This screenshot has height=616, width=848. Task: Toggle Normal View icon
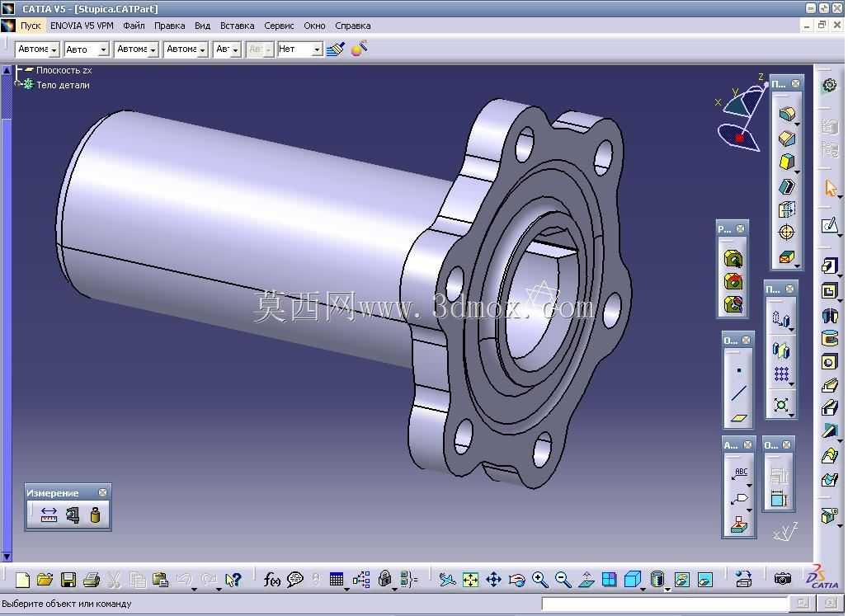pos(587,580)
